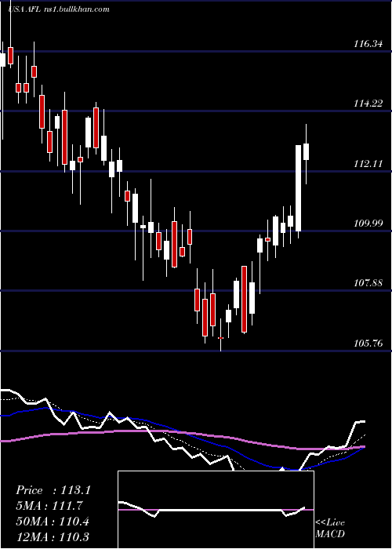This screenshot has height=549, width=392.
Task: Select the 116.34 price axis label
Action: 368,44
